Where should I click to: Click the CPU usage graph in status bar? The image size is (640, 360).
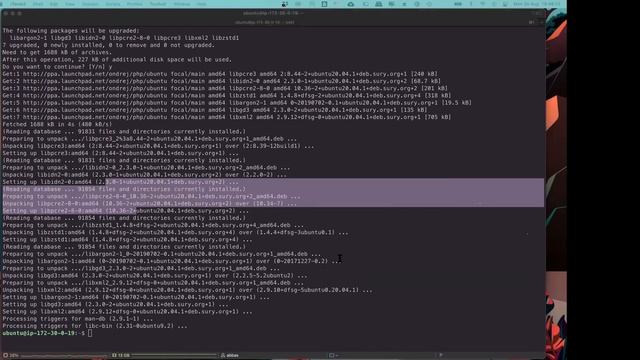pyautogui.click(x=64, y=356)
